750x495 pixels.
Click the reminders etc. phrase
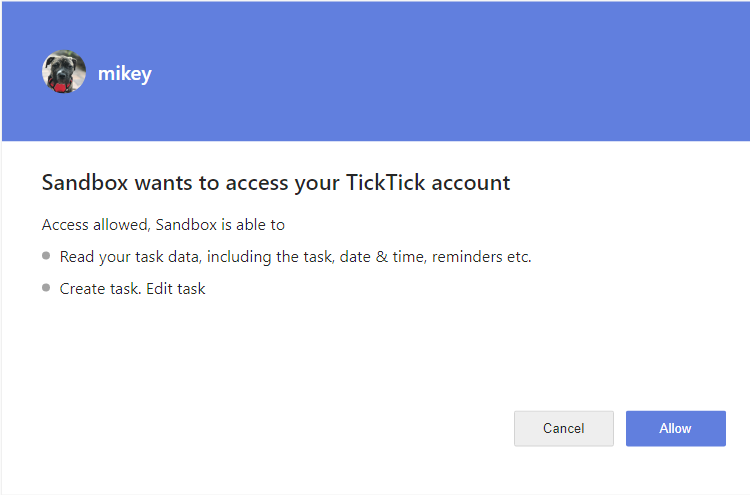(x=482, y=257)
